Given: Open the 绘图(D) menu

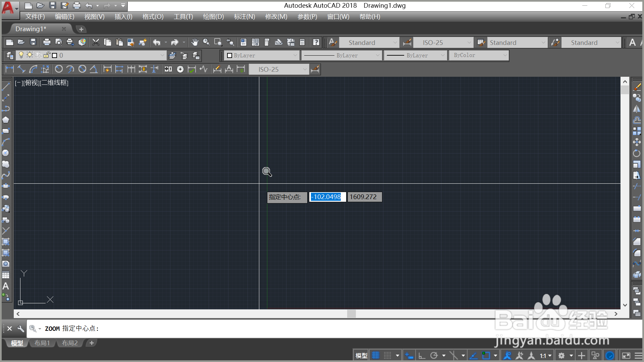Looking at the screenshot, I should tap(213, 17).
